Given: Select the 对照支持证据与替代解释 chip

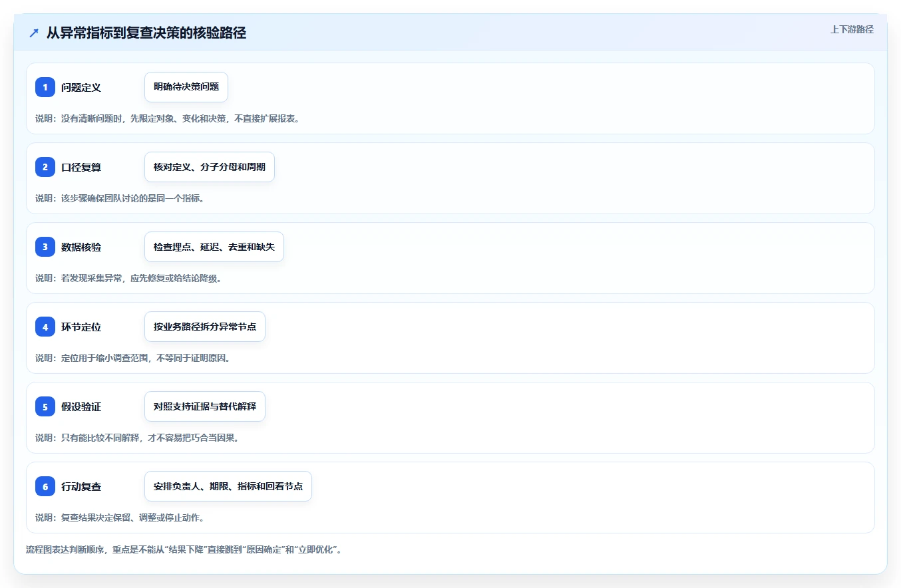Looking at the screenshot, I should point(205,406).
